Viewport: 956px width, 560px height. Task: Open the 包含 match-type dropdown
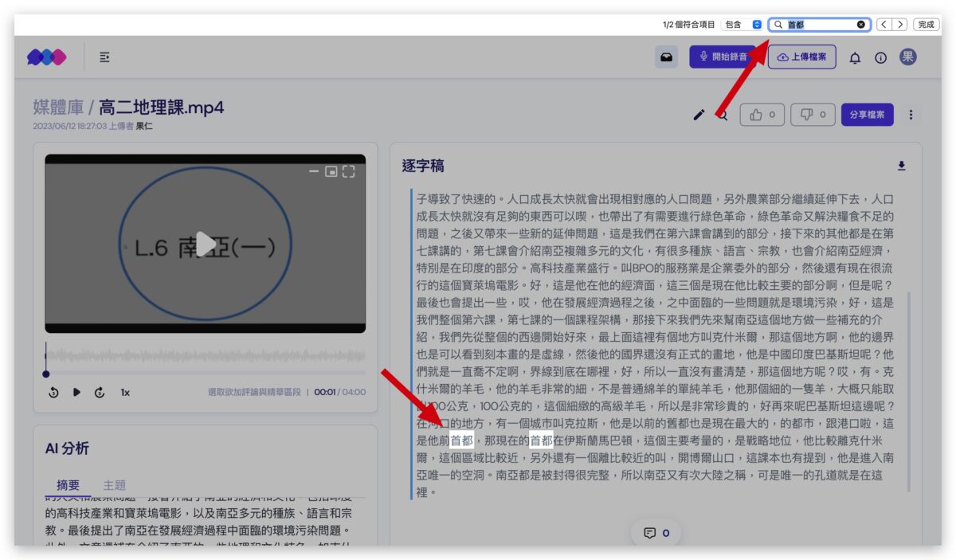741,25
